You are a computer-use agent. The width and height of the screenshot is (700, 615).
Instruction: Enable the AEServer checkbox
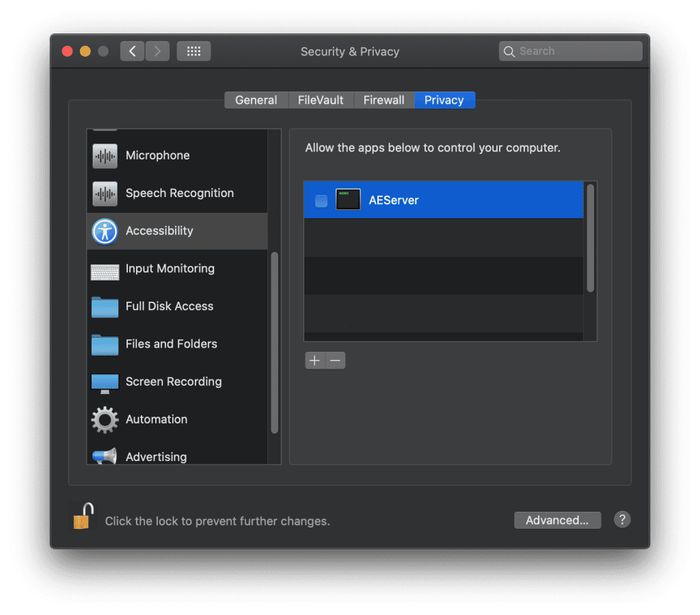321,201
